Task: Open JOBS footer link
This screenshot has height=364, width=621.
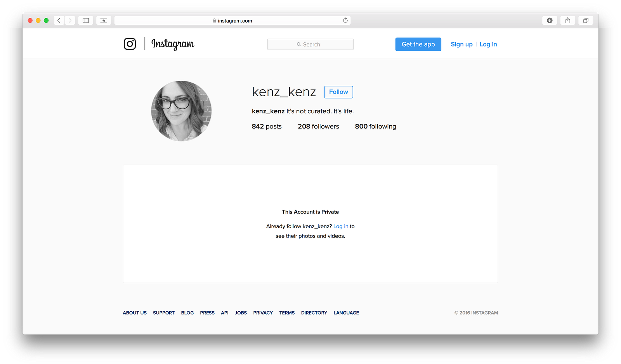Action: pyautogui.click(x=241, y=313)
